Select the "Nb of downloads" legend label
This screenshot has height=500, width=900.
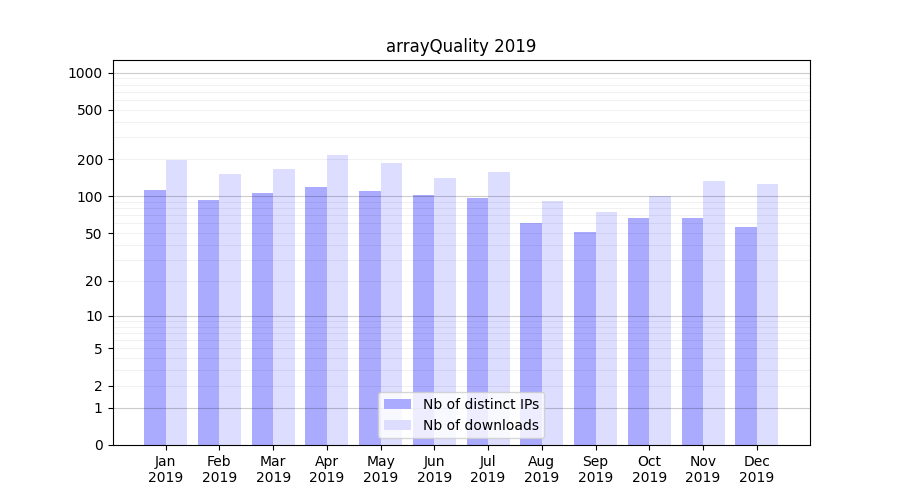pos(480,425)
